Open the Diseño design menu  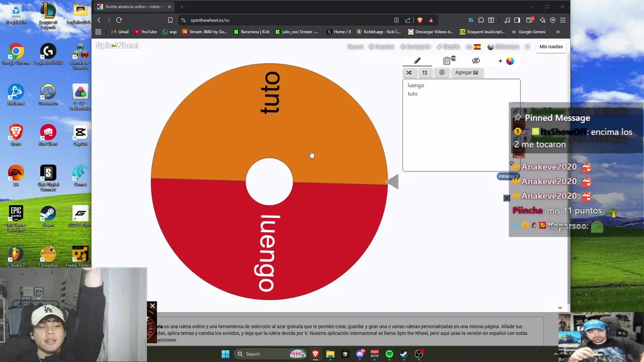(x=448, y=47)
